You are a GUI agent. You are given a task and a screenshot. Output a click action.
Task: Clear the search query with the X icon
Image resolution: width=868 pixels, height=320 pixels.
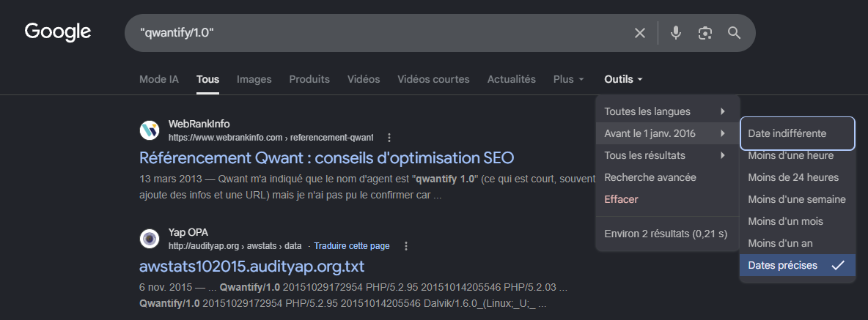640,33
